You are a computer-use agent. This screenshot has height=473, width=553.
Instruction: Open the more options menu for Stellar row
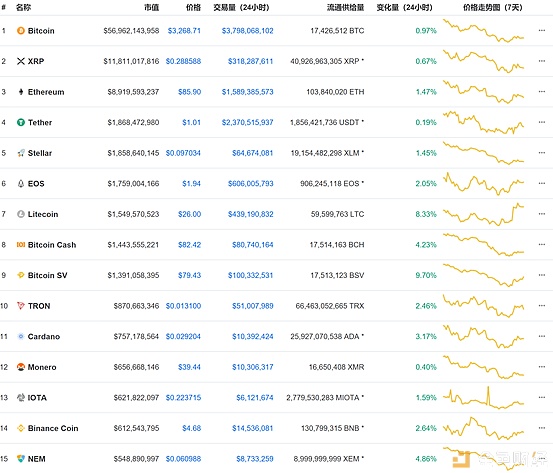[542, 153]
